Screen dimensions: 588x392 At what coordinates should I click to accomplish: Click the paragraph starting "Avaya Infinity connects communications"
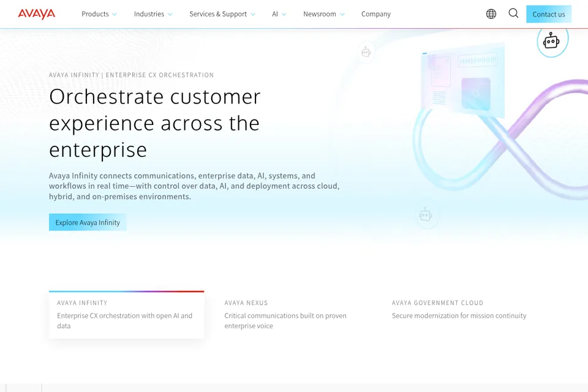tap(194, 186)
